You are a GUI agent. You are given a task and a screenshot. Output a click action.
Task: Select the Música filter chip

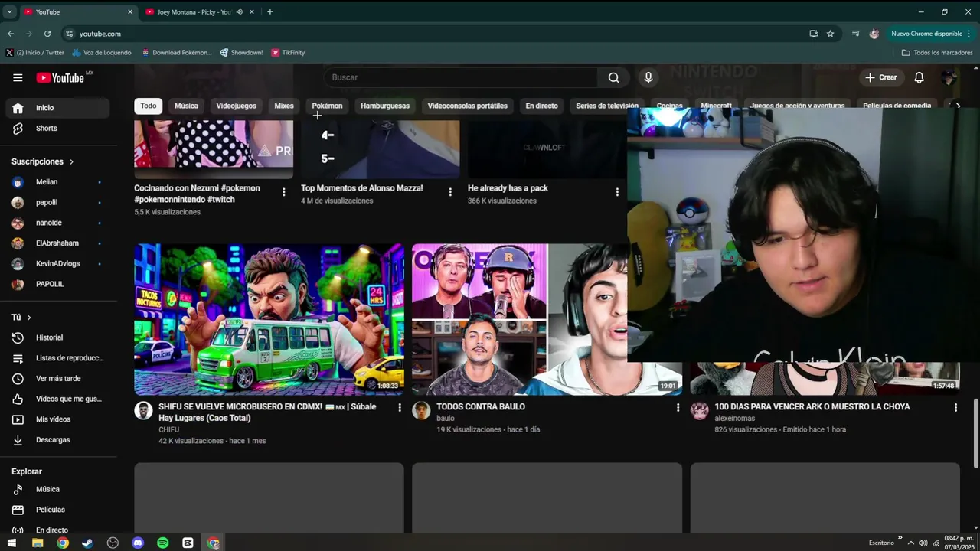(186, 106)
